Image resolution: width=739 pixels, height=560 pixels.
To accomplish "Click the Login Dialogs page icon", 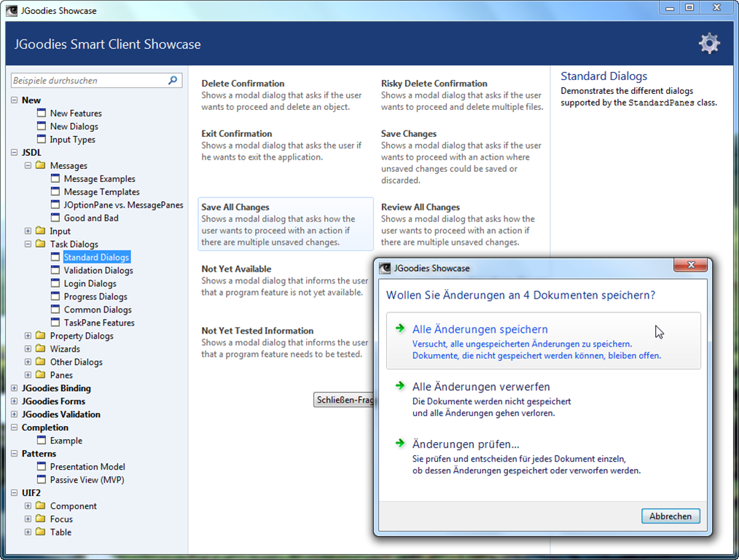I will pos(55,283).
